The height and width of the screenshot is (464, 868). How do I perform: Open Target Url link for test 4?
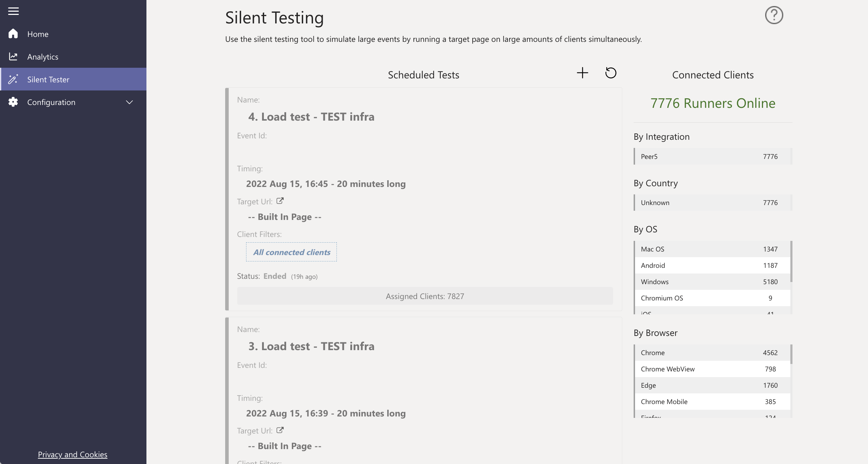coord(280,201)
